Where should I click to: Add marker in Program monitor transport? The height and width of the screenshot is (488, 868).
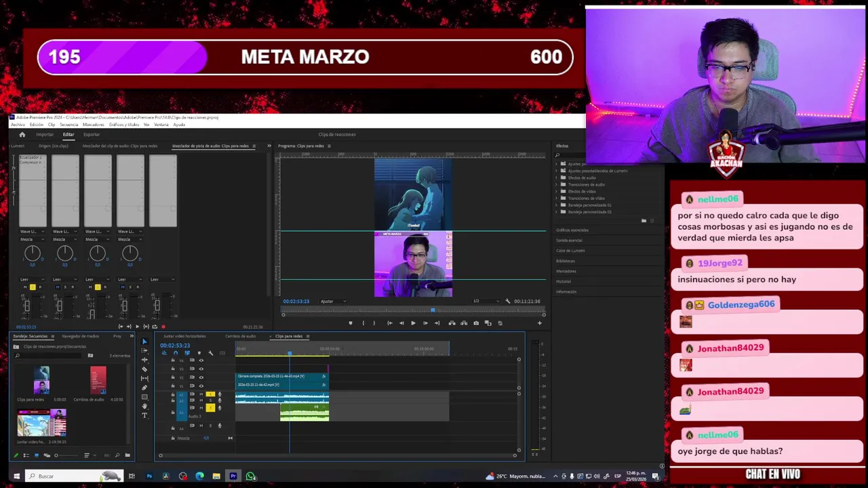(x=351, y=323)
